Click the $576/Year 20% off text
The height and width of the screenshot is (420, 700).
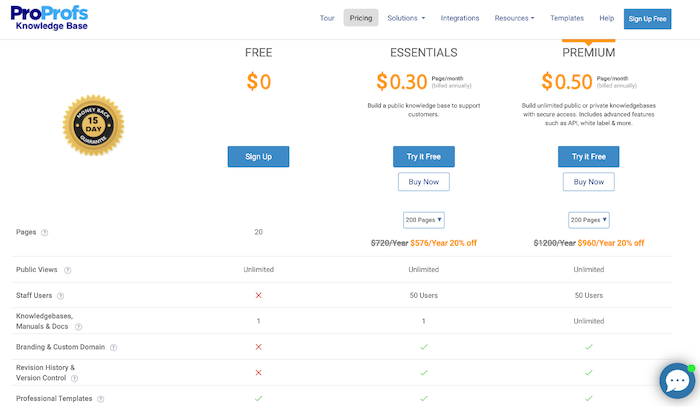pyautogui.click(x=443, y=243)
